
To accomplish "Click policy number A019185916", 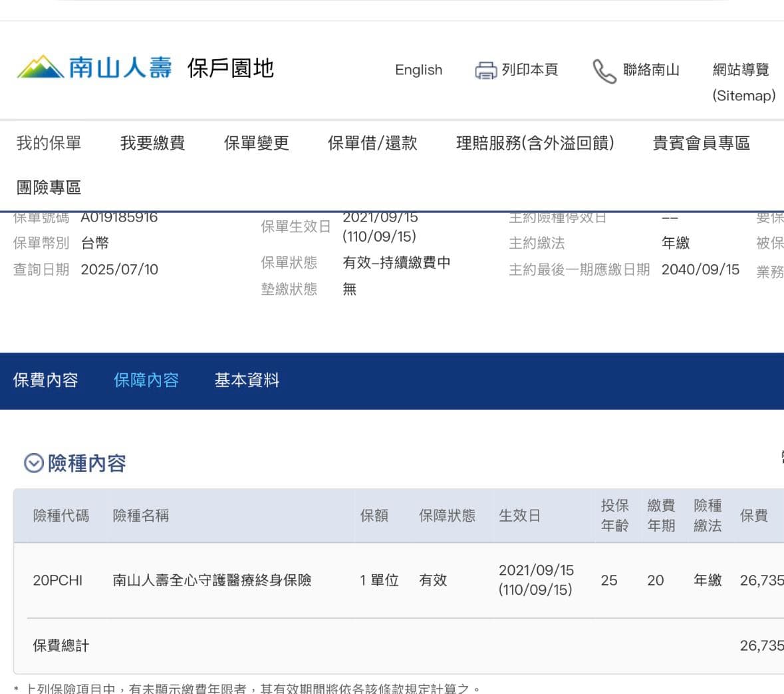I will (x=119, y=218).
